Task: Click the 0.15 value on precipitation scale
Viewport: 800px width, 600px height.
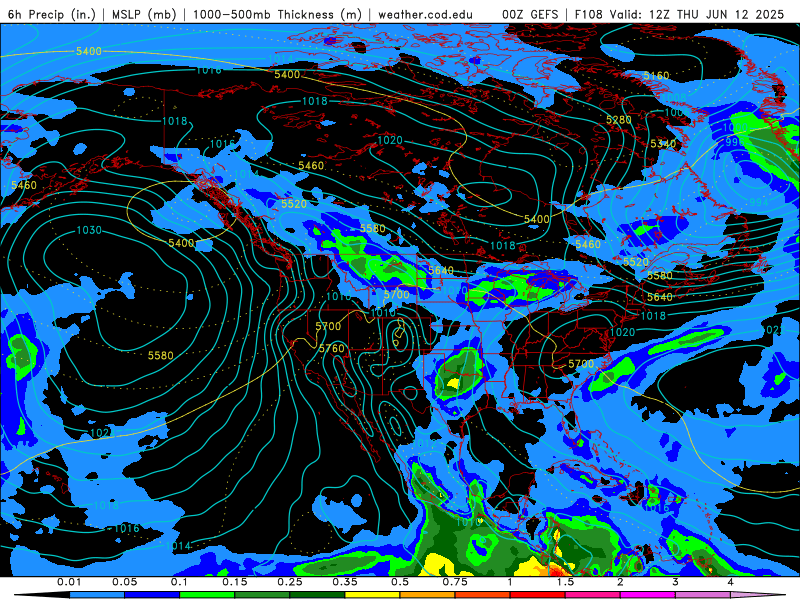Action: (x=235, y=582)
